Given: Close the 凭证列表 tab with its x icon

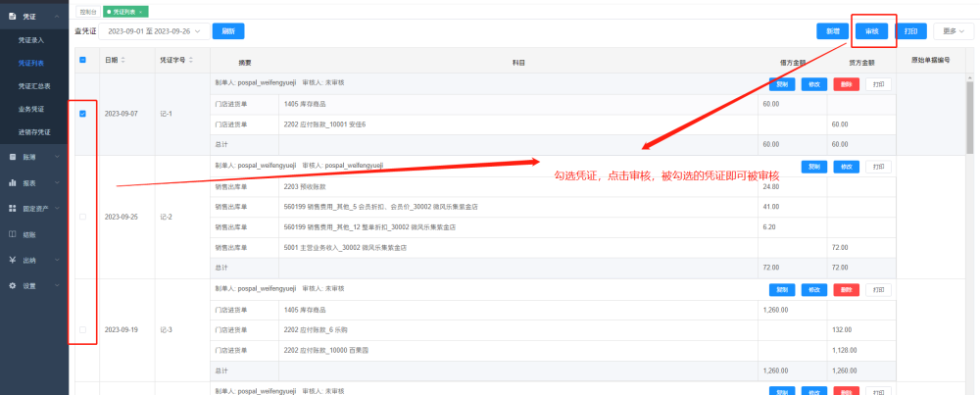Looking at the screenshot, I should 140,12.
